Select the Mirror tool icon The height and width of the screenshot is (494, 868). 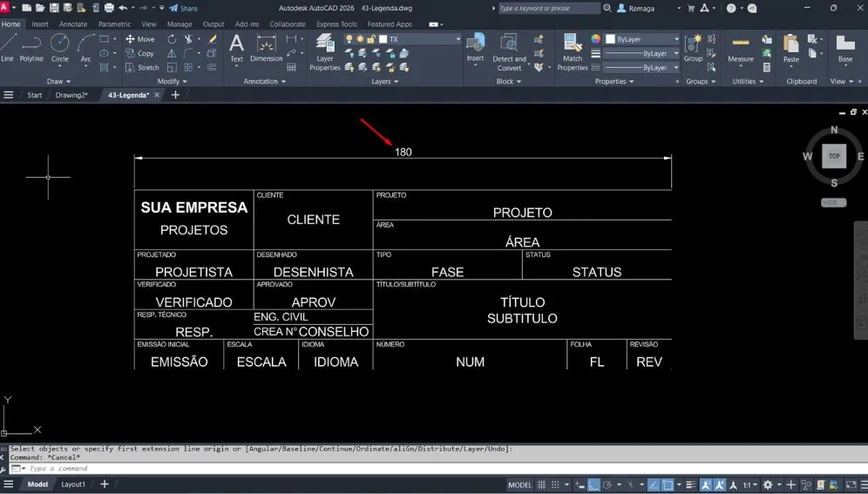coord(173,53)
